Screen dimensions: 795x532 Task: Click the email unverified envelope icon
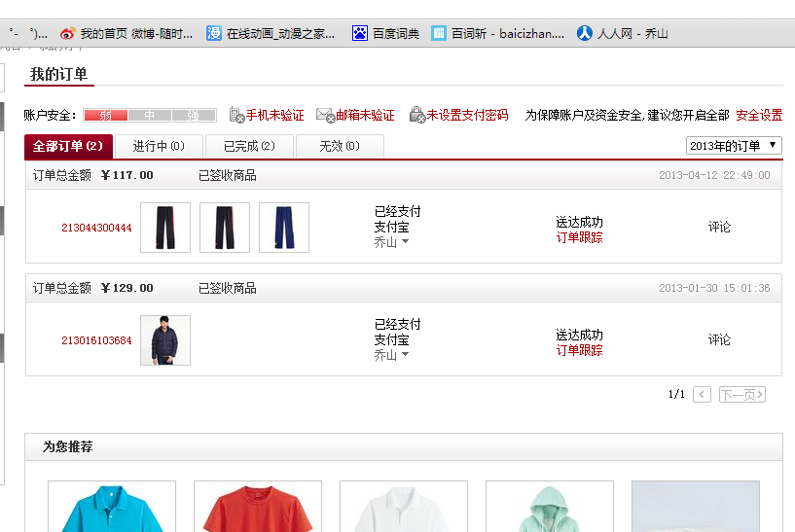click(x=325, y=115)
